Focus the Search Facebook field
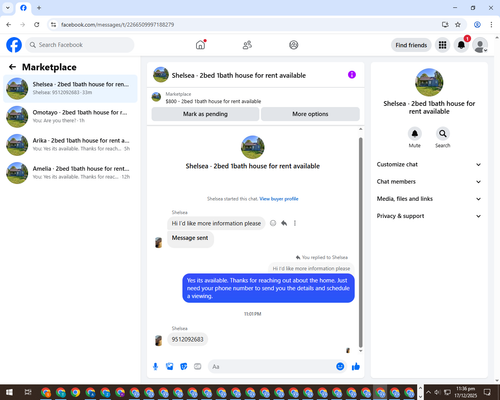The height and width of the screenshot is (400, 500). click(x=80, y=45)
